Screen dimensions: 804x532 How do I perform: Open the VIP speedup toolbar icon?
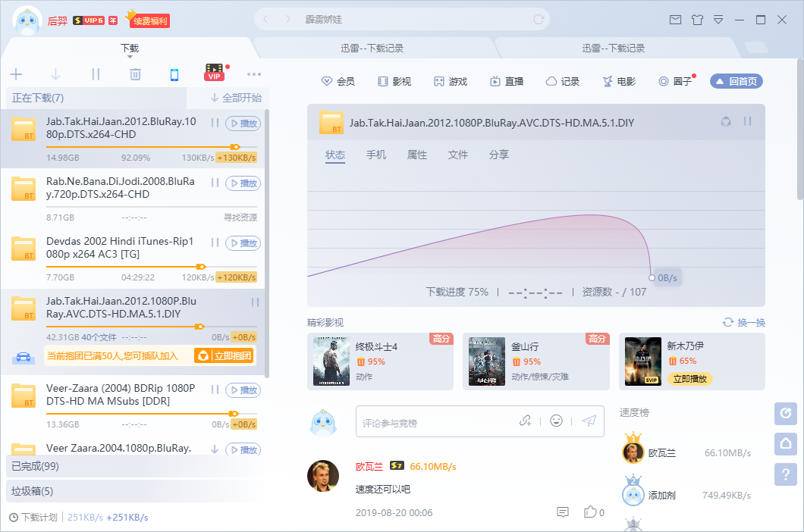tap(214, 74)
